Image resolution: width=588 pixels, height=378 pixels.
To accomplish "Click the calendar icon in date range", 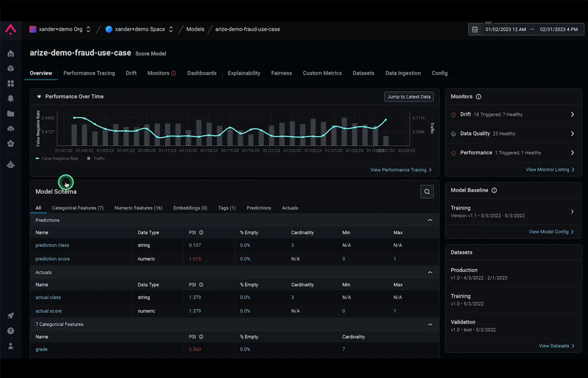I will pyautogui.click(x=475, y=29).
